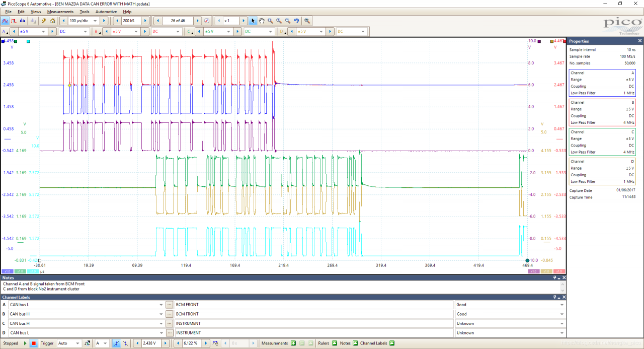Select the arrow selection tool
The image size is (644, 349).
coord(253,21)
